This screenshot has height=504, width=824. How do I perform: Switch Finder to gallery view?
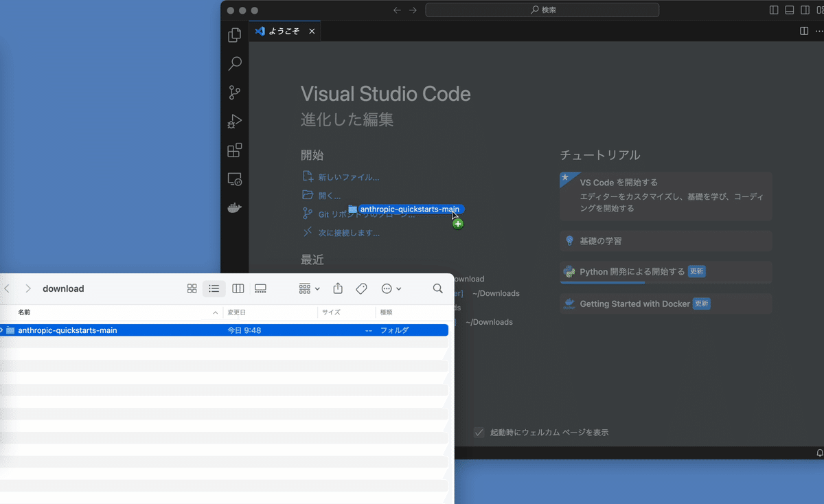[x=260, y=289]
